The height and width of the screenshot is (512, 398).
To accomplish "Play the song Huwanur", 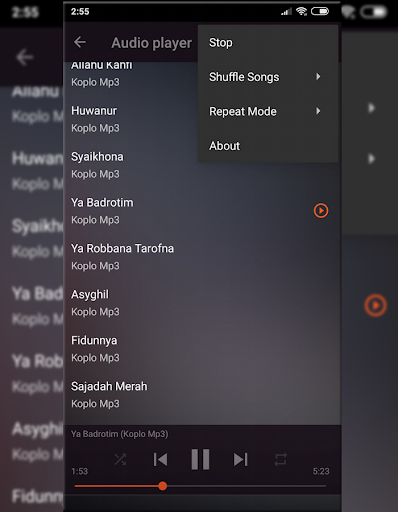I will [x=202, y=119].
